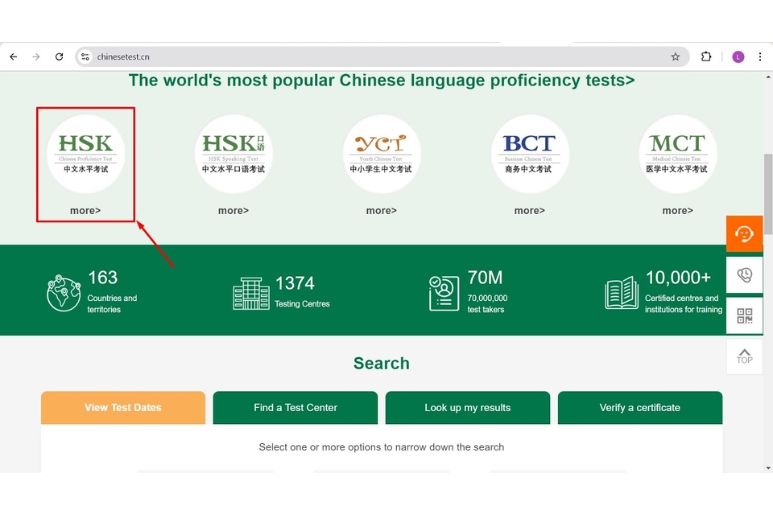
Task: Click the building icon beside 1374 Testing Centres
Action: [251, 293]
